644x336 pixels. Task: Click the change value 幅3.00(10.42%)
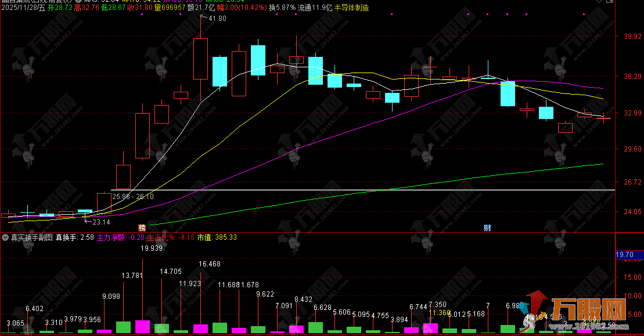tap(242, 8)
